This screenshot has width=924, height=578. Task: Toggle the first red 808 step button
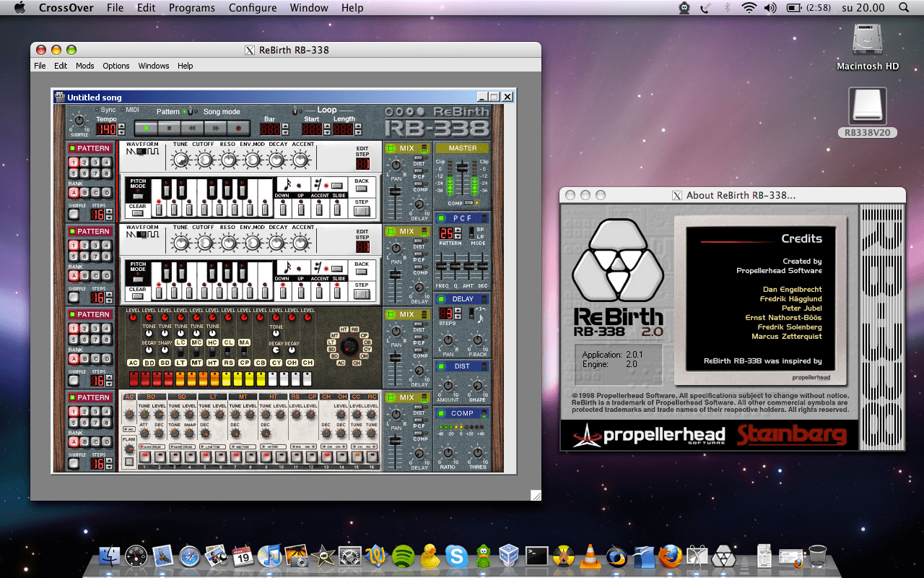(133, 379)
